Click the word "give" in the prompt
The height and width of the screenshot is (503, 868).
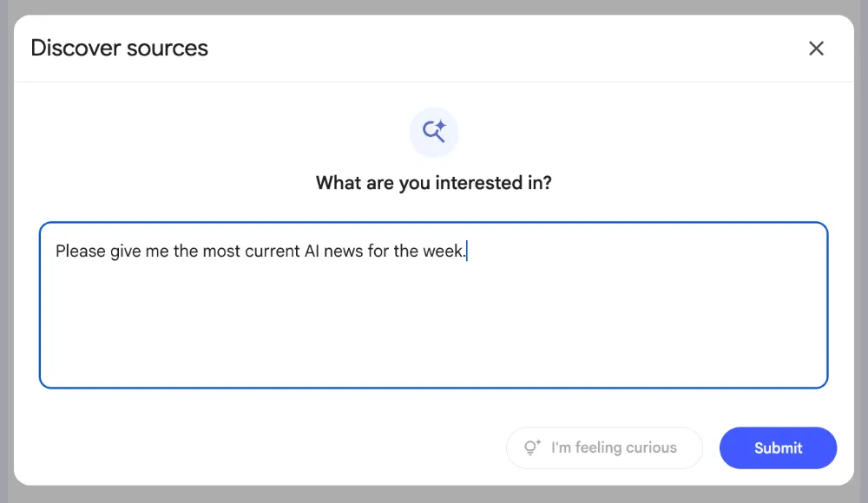[126, 252]
